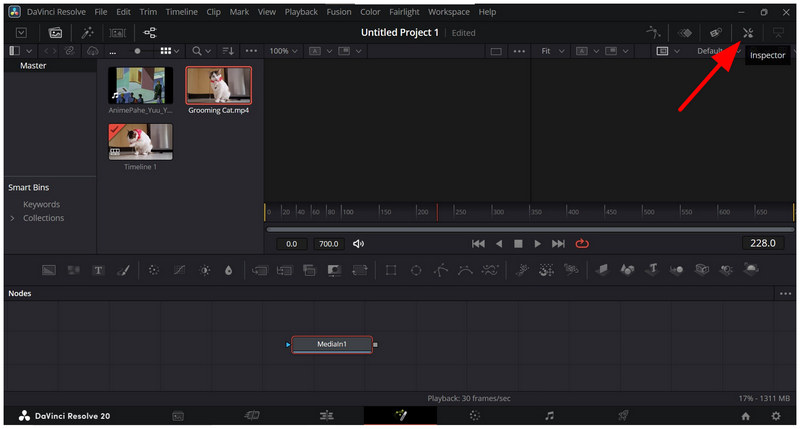The width and height of the screenshot is (800, 429).
Task: Toggle the Media Pool panel
Action: coord(55,33)
